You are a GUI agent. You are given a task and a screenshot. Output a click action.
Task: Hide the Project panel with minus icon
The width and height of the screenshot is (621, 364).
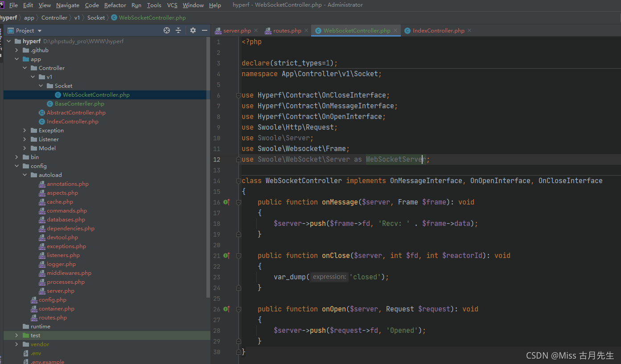click(205, 30)
